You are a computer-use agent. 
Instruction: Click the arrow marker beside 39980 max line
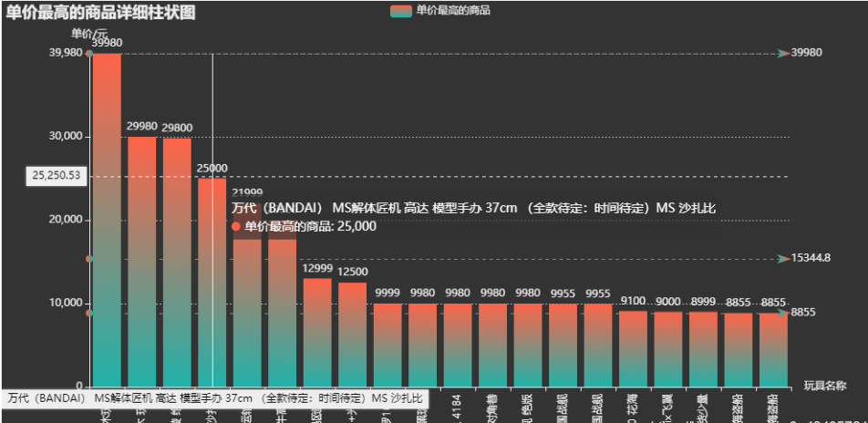[782, 53]
